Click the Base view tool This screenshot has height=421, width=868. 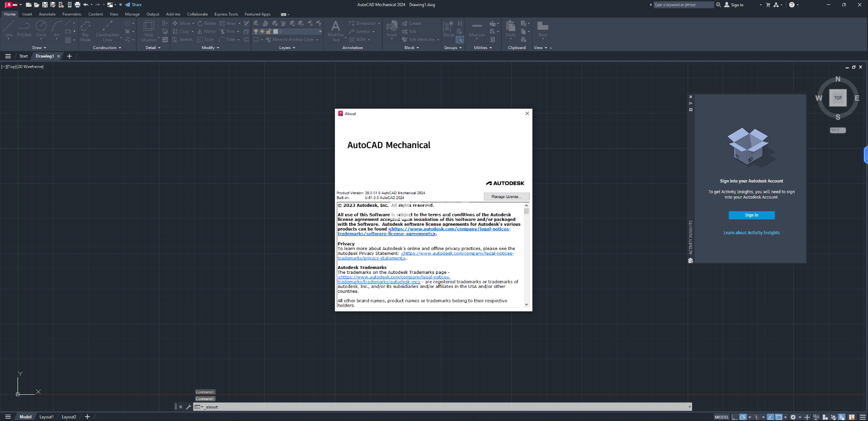pos(543,29)
